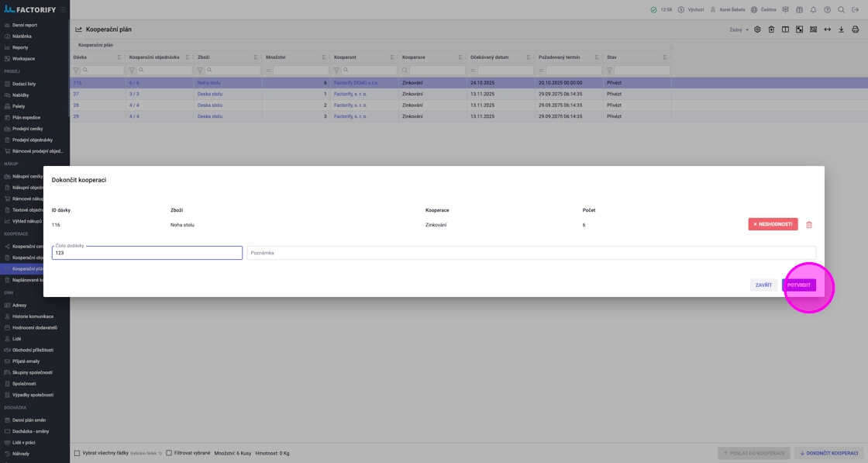This screenshot has width=868, height=463.
Task: Open filter icon in Stav column
Action: (x=609, y=71)
